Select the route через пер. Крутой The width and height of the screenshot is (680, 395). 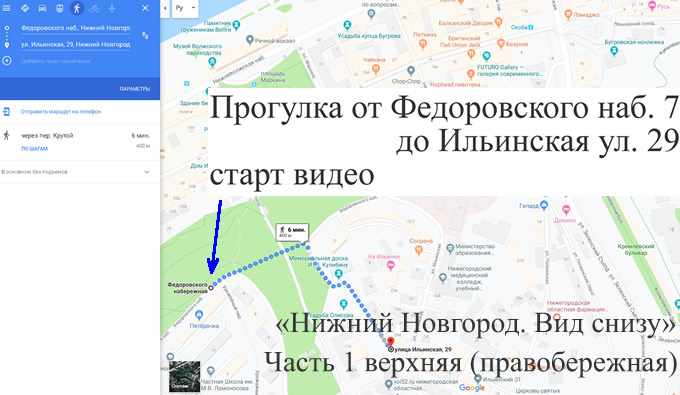coord(80,142)
